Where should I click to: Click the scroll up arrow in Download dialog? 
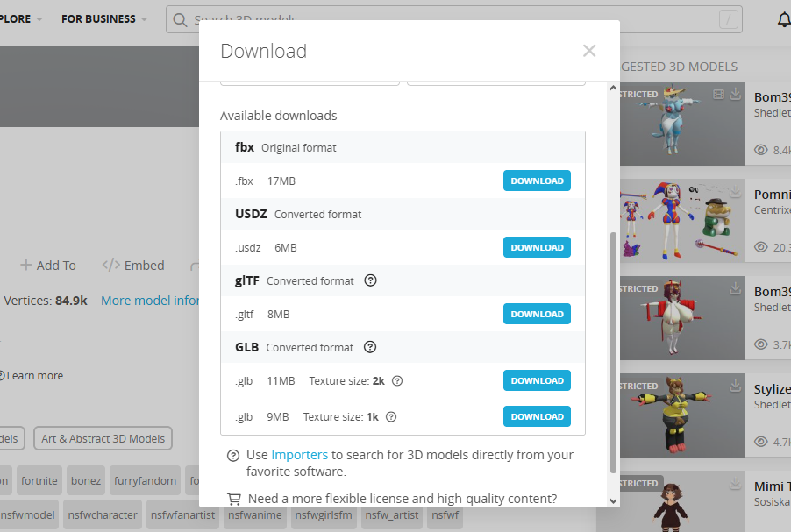tap(614, 88)
